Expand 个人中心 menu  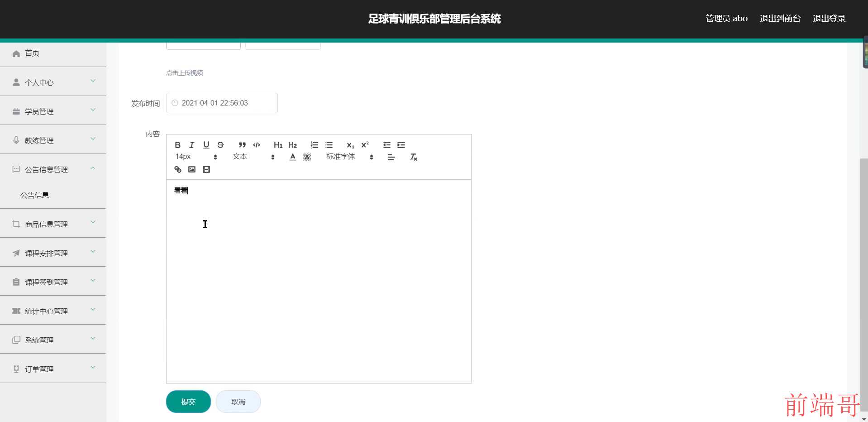point(53,82)
